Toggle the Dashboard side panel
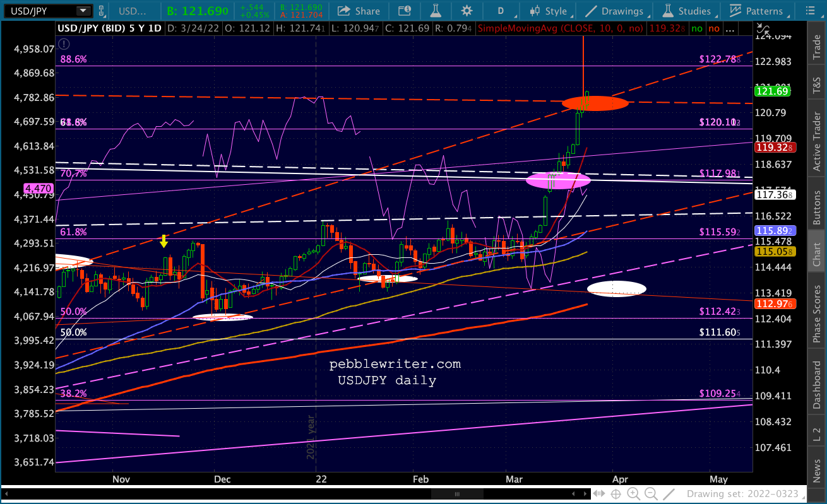 tap(817, 385)
